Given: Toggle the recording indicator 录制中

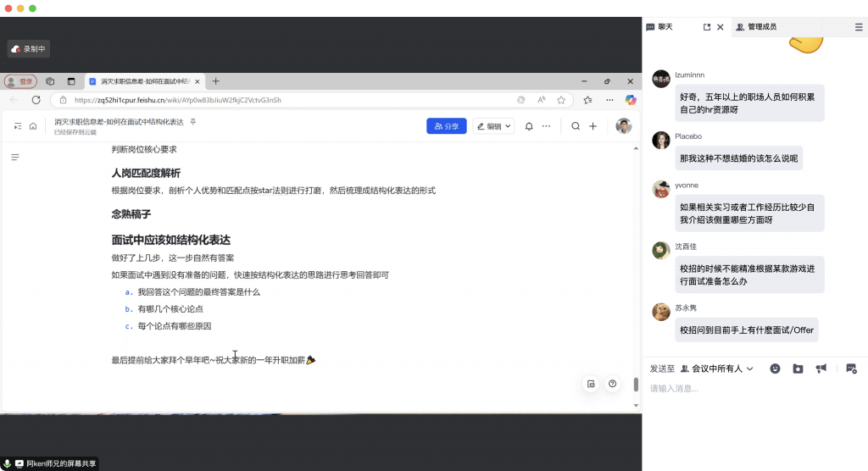Looking at the screenshot, I should pos(29,49).
